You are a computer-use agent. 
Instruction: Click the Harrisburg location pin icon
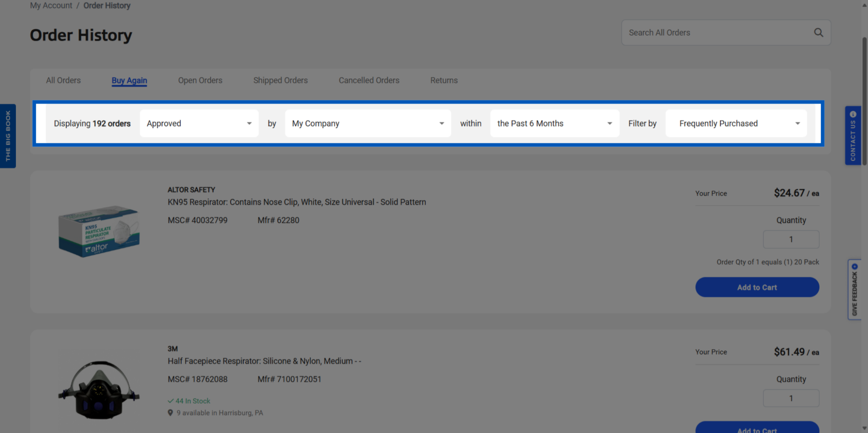tap(170, 413)
